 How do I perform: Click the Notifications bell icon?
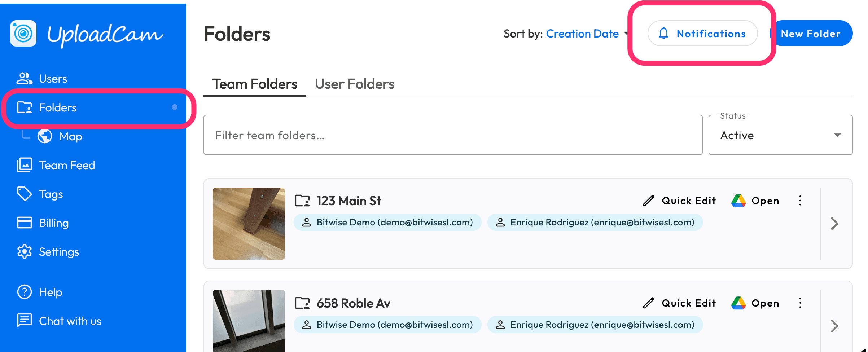tap(663, 33)
